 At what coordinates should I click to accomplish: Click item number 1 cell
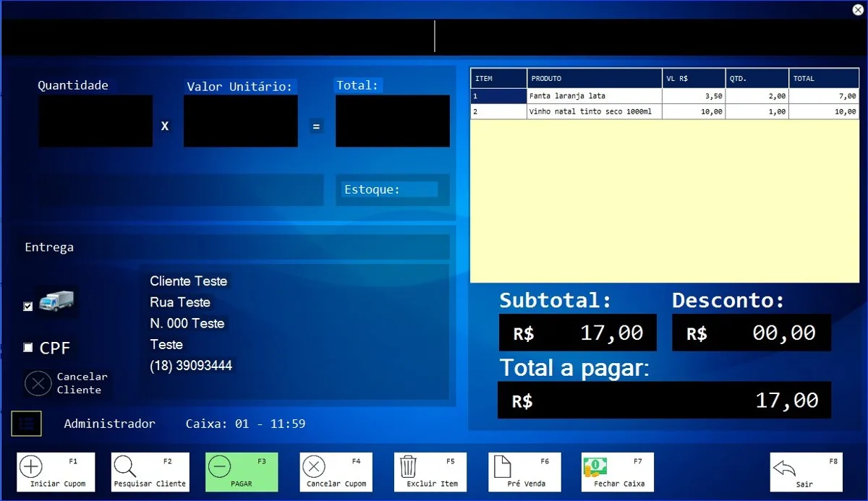click(x=498, y=95)
